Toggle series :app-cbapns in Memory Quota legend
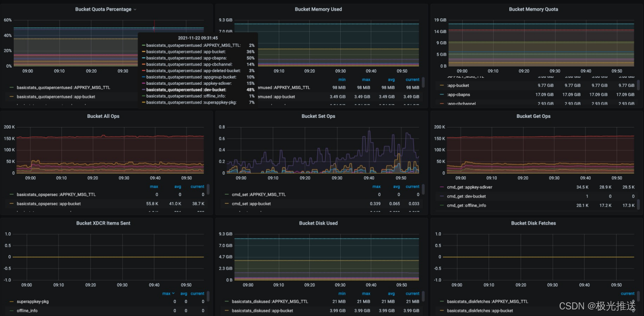 pos(459,94)
